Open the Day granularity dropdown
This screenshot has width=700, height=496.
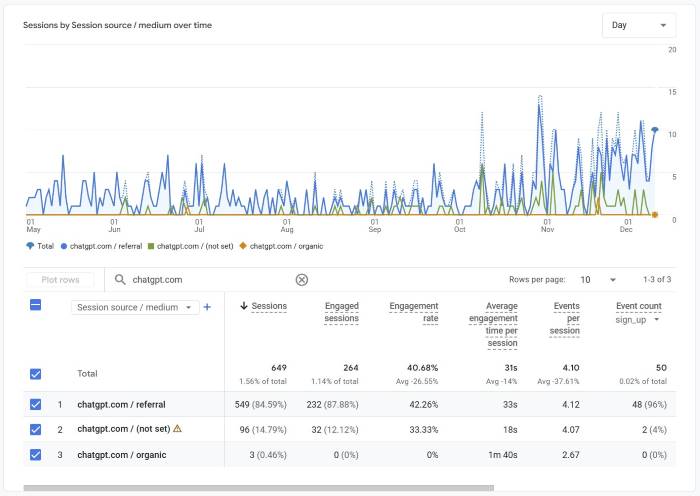639,26
